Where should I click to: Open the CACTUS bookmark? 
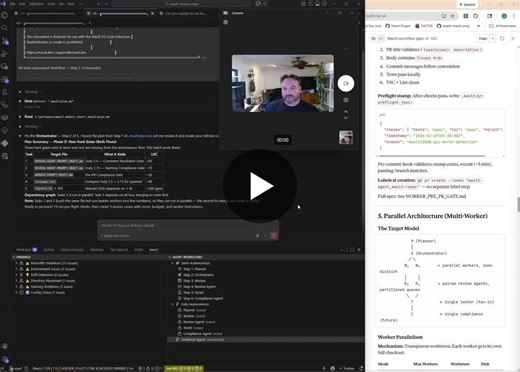[x=424, y=26]
